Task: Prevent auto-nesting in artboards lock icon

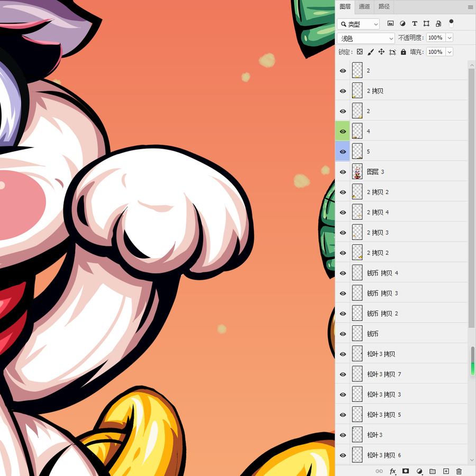Action: 392,52
